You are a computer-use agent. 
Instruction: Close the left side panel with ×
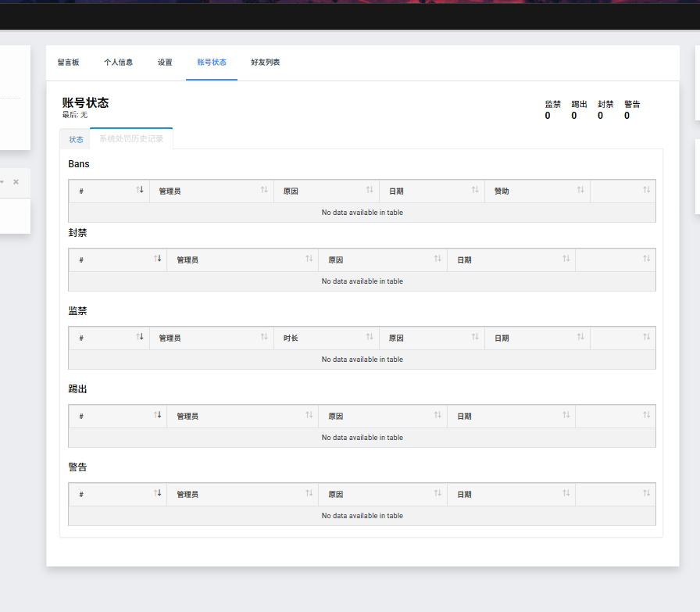pyautogui.click(x=16, y=181)
